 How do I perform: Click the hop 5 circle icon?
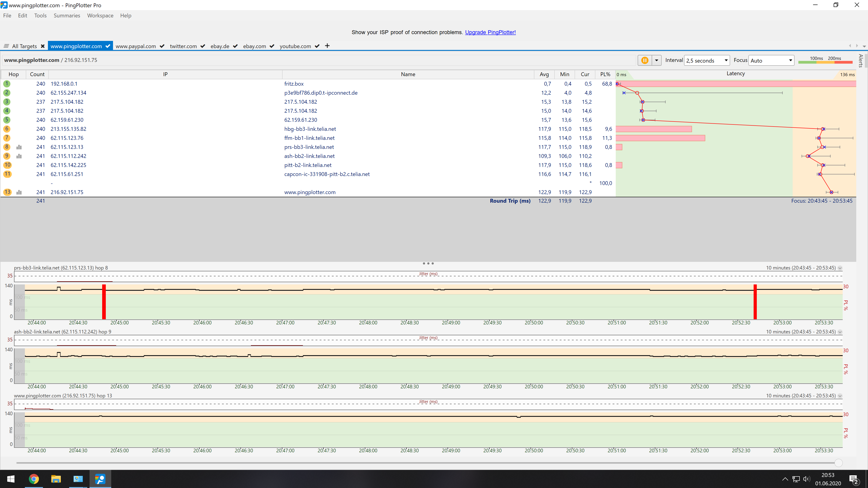[7, 120]
